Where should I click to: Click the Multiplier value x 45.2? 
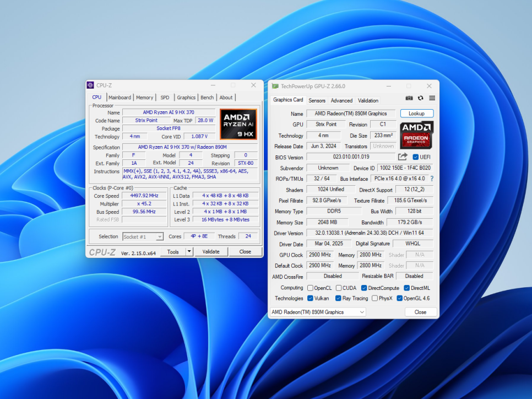(144, 204)
